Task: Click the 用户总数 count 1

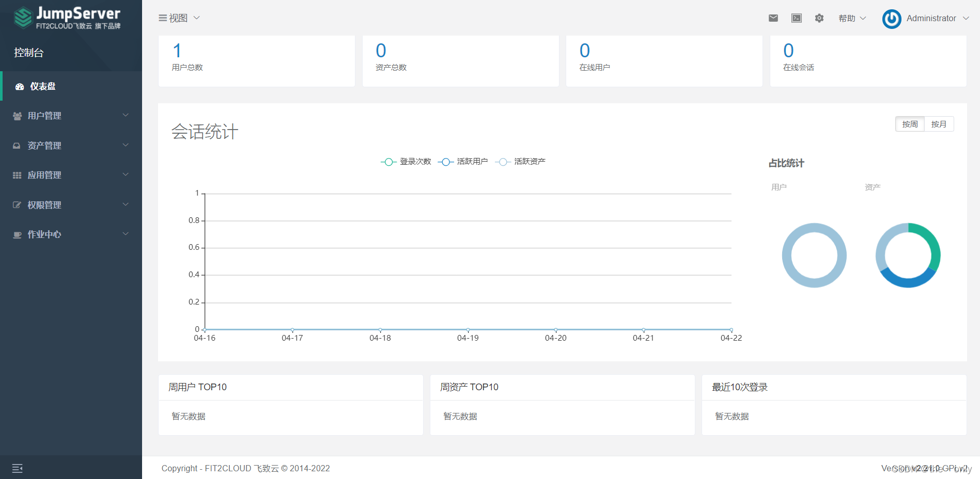Action: click(177, 51)
